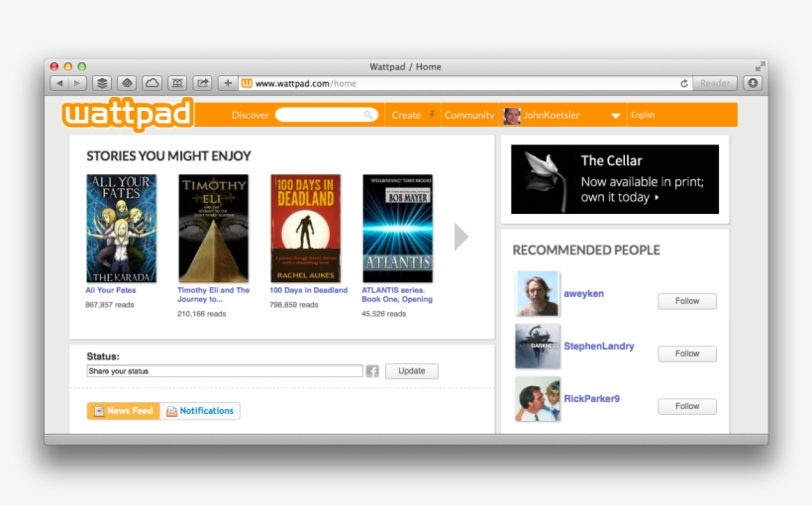Show the bookmarks book icon
812x505 pixels.
[177, 83]
